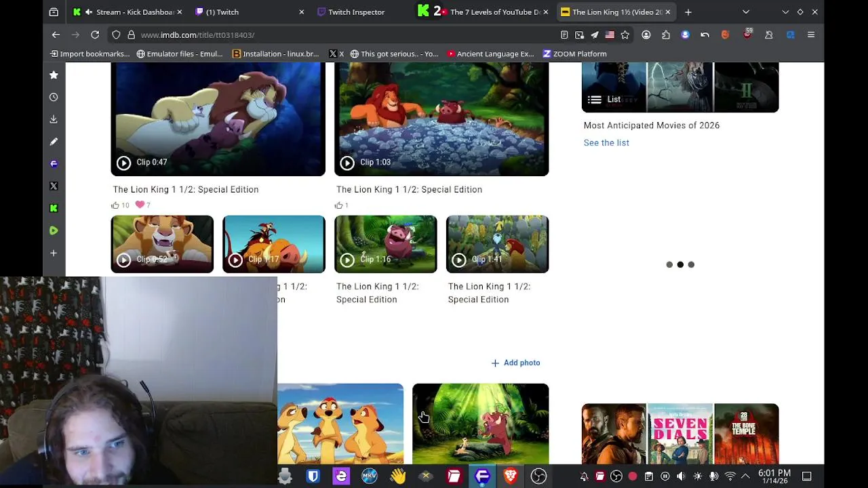Open the Kick icon in the sidebar
The height and width of the screenshot is (488, 868).
click(54, 208)
